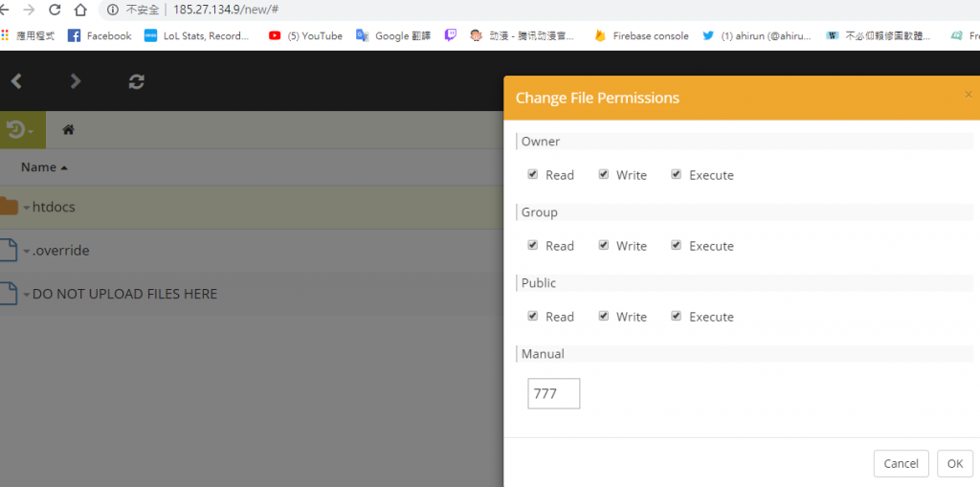Toggle the Owner Write checkbox
This screenshot has width=980, height=487.
pyautogui.click(x=603, y=174)
